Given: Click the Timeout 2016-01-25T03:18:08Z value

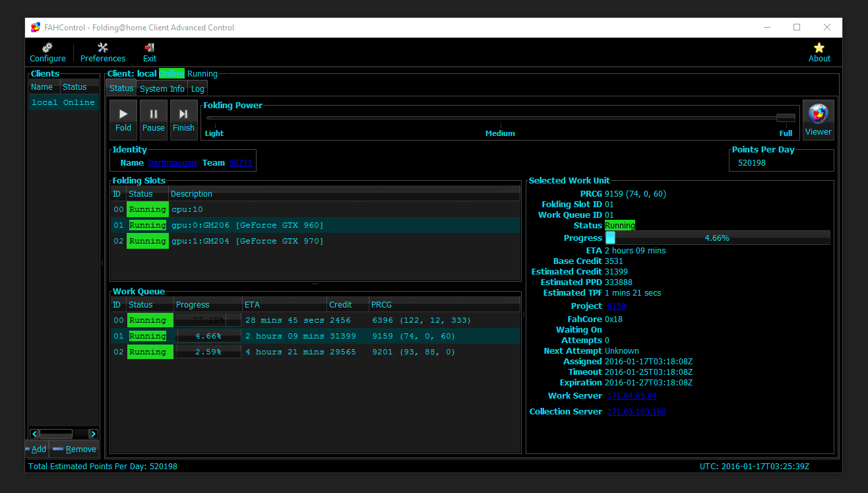Looking at the screenshot, I should (648, 372).
